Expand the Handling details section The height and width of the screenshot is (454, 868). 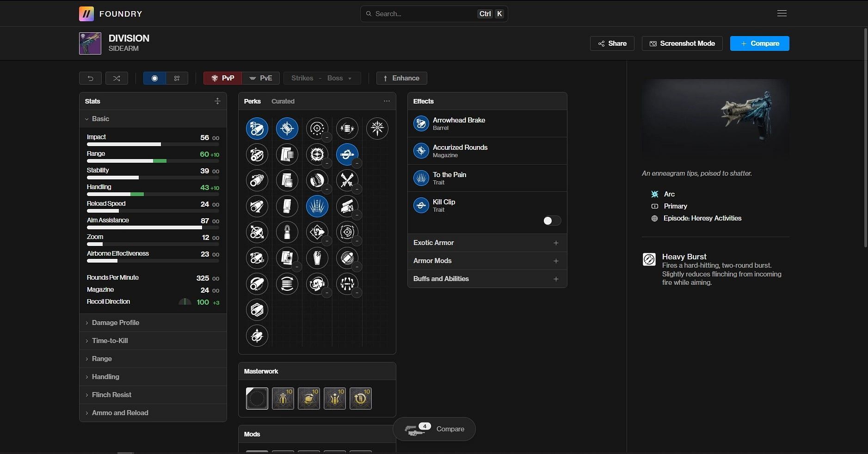(x=153, y=377)
